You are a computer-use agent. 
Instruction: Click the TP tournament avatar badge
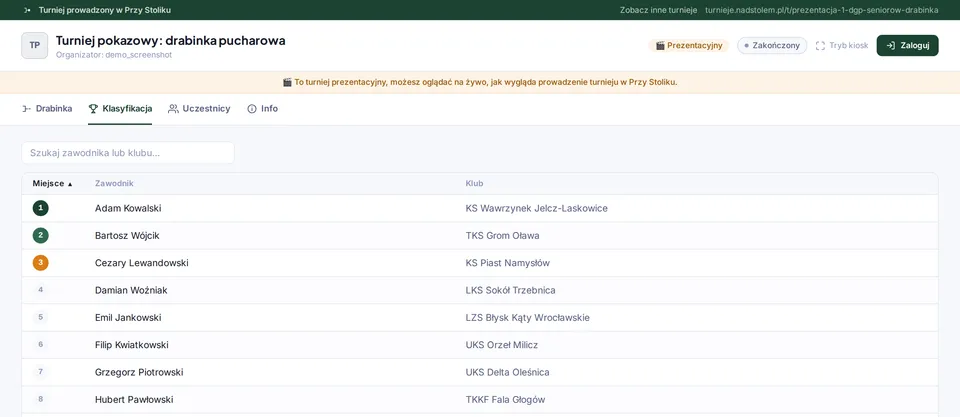pos(34,45)
